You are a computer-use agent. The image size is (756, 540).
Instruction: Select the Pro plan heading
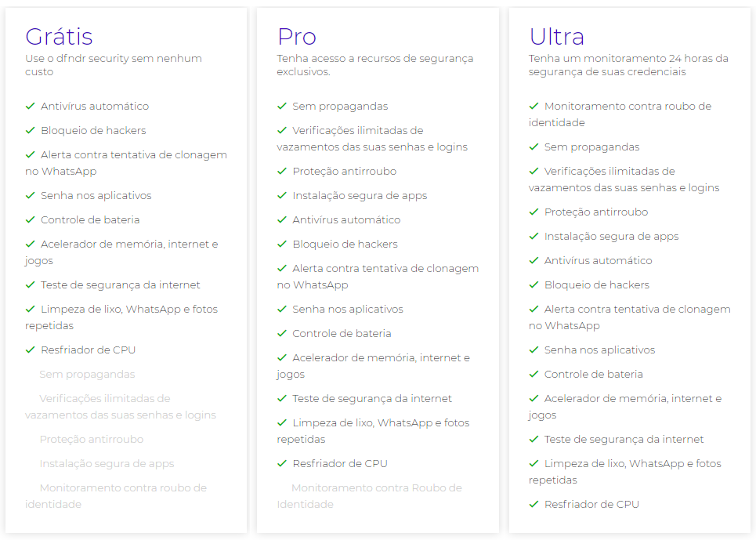pos(297,36)
